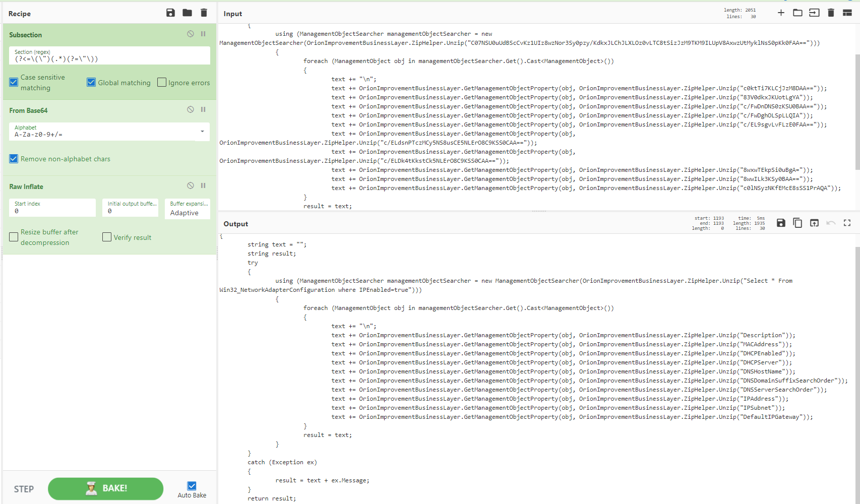This screenshot has width=860, height=504.
Task: Click input result = text; line
Action: pos(328,206)
